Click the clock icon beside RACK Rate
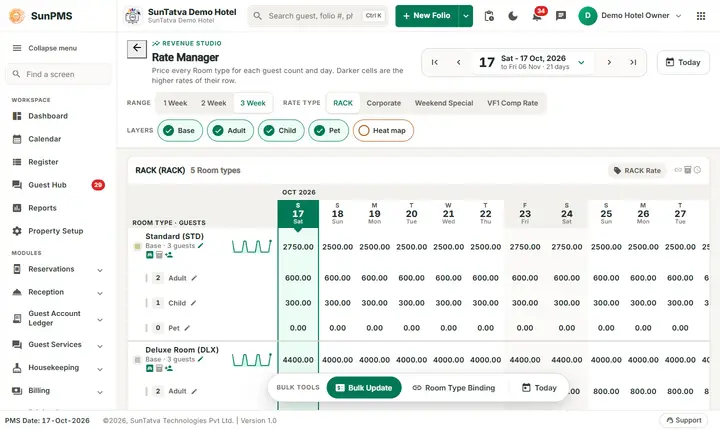The height and width of the screenshot is (430, 720). [697, 170]
